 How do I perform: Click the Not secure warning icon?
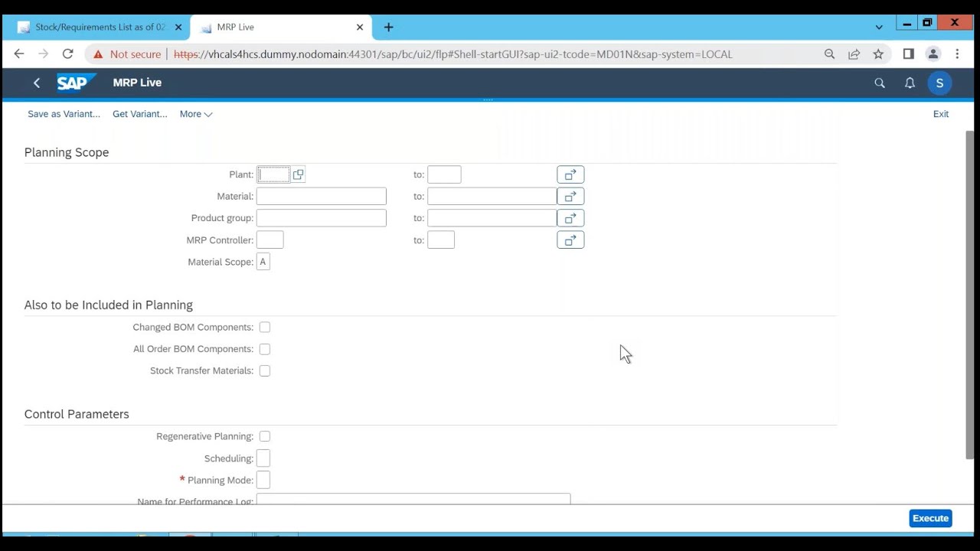point(98,54)
